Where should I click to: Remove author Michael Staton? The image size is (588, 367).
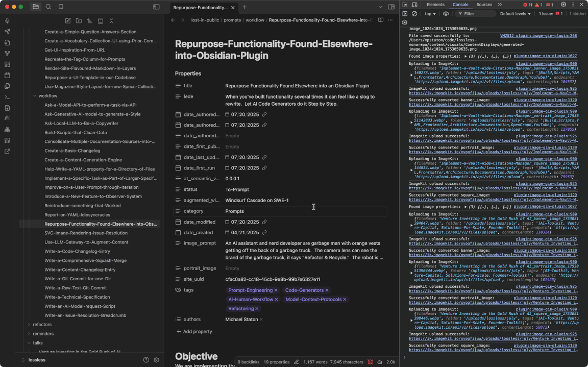click(261, 320)
